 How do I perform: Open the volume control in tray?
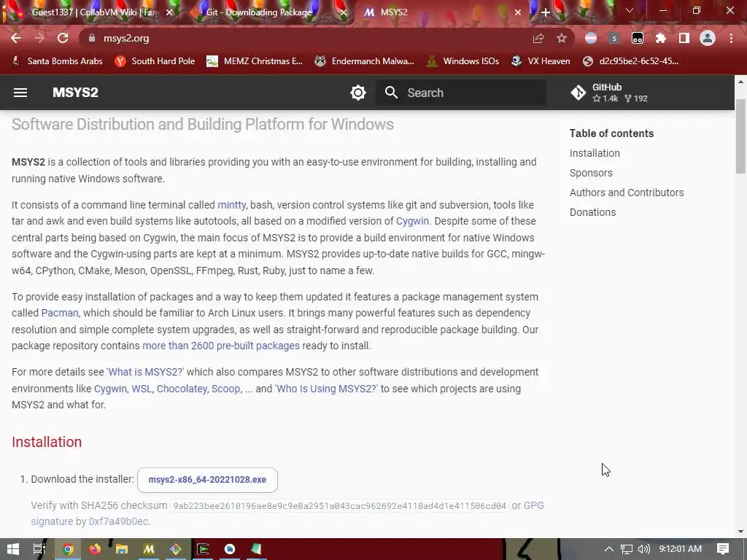[643, 549]
